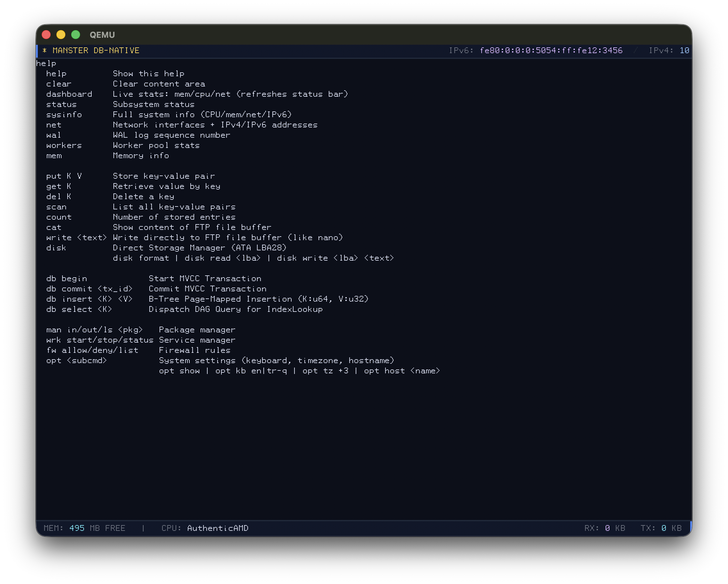728x584 pixels.
Task: Click the db begin transaction entry
Action: coord(67,278)
